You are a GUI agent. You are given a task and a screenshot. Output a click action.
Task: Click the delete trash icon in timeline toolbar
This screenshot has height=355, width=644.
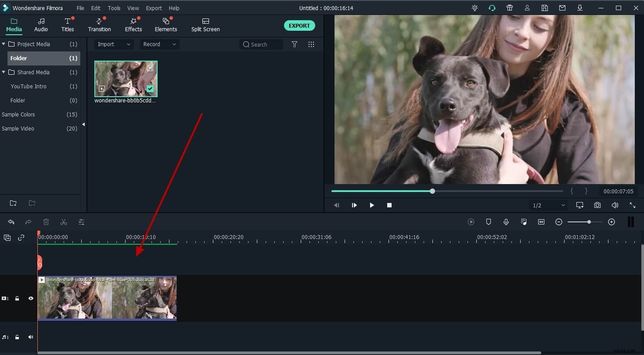pyautogui.click(x=46, y=222)
